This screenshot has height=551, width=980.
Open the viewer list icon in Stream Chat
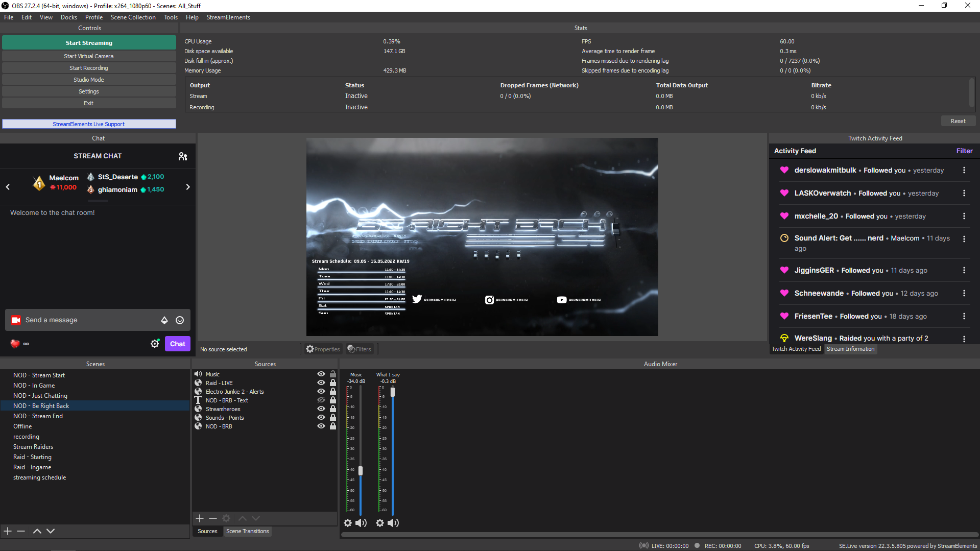tap(182, 156)
